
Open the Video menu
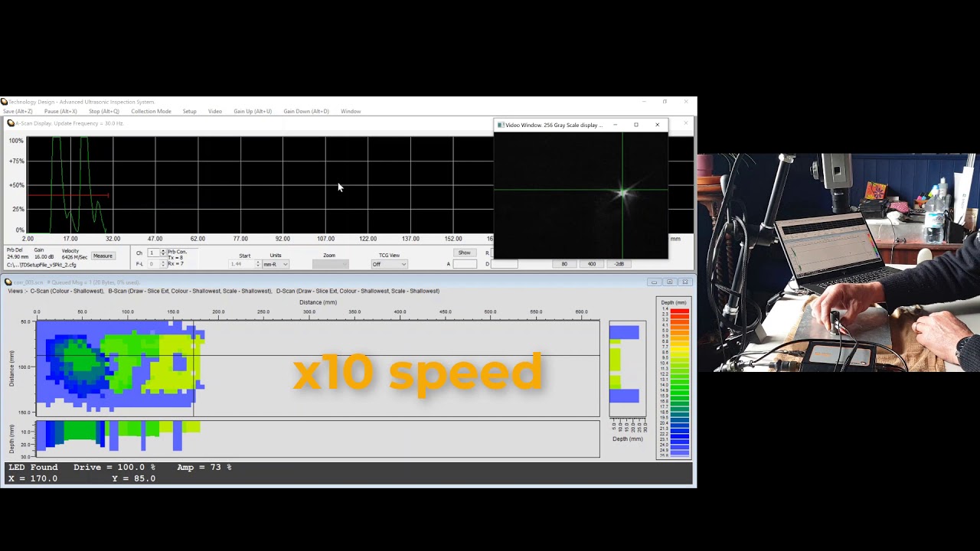click(215, 111)
